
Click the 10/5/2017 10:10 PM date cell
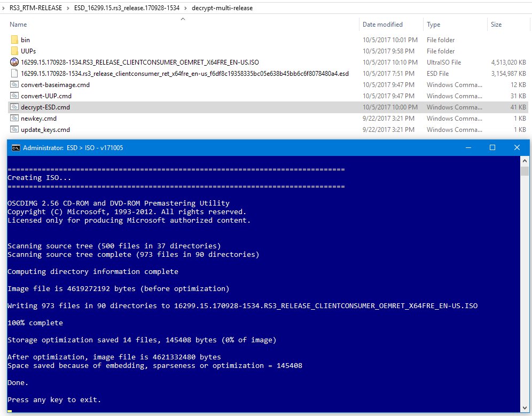click(390, 62)
